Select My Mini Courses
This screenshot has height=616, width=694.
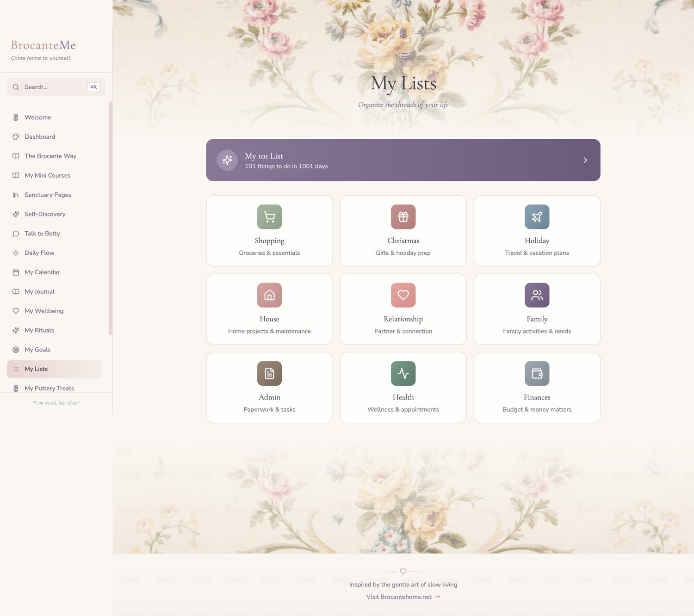tap(54, 176)
